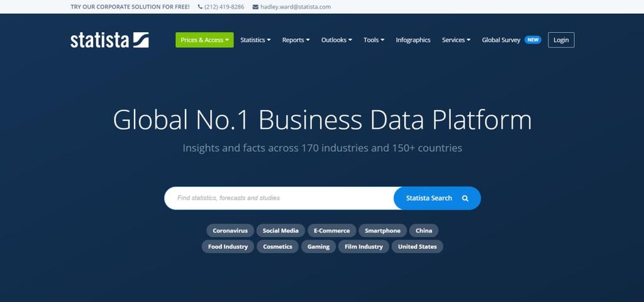The image size is (644, 302).
Task: Click the Statista Search button
Action: (437, 198)
